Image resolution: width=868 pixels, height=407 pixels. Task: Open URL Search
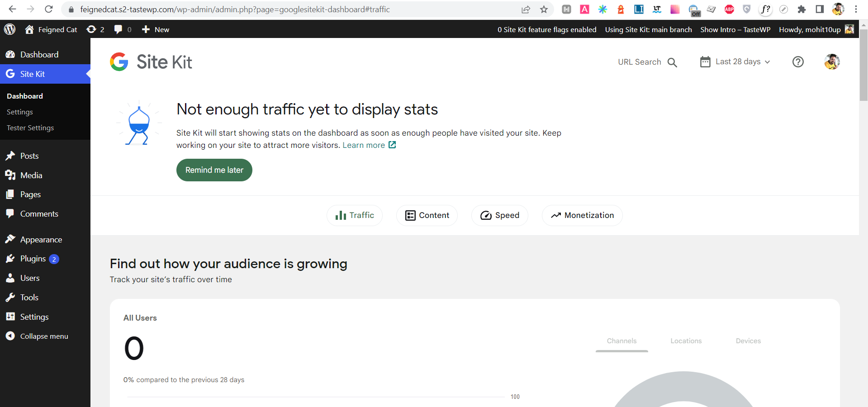[647, 62]
